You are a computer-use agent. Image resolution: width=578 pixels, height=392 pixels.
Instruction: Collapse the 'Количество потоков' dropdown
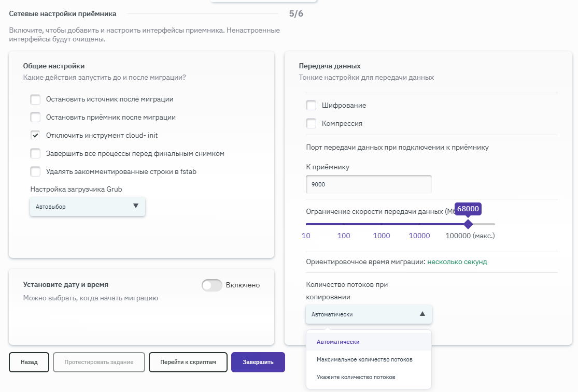[369, 314]
